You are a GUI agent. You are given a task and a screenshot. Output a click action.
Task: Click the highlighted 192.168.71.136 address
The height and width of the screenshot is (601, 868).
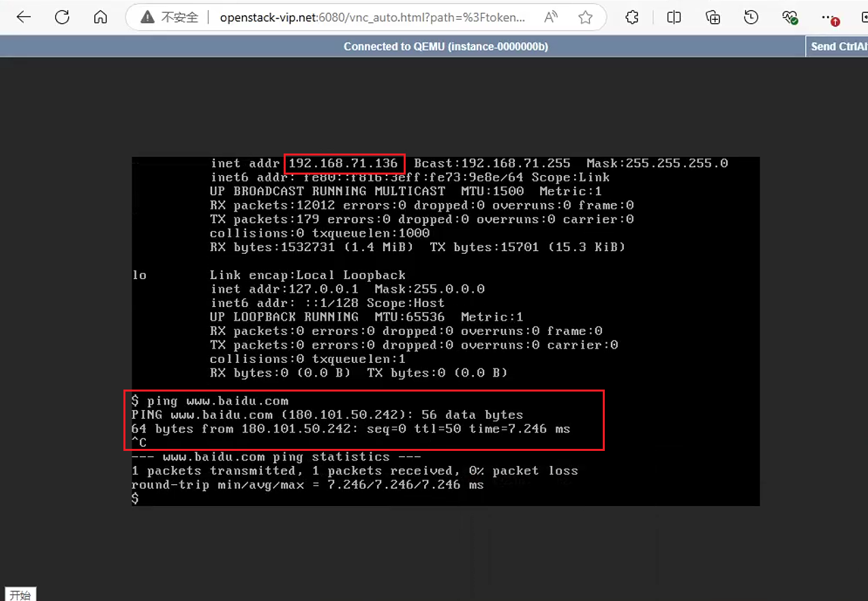pyautogui.click(x=344, y=163)
